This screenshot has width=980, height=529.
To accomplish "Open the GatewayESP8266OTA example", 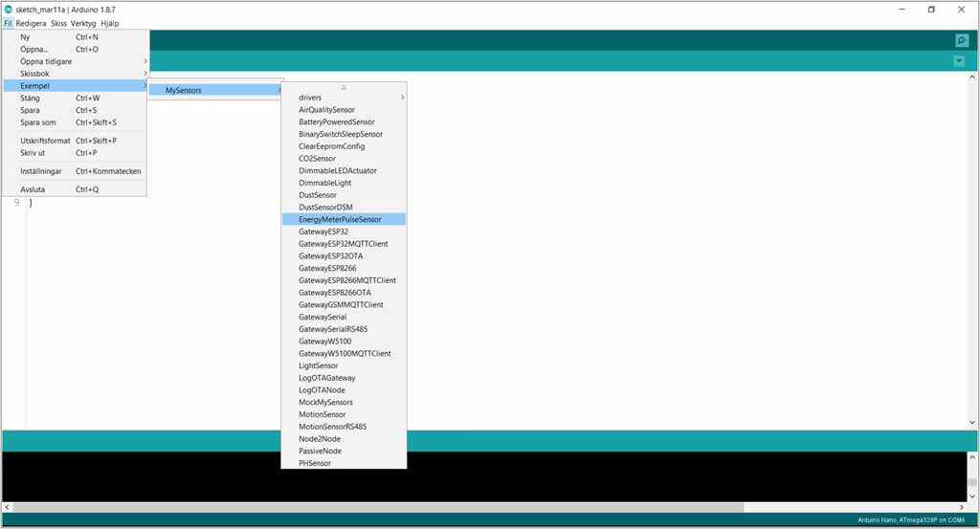I will pos(344,293).
